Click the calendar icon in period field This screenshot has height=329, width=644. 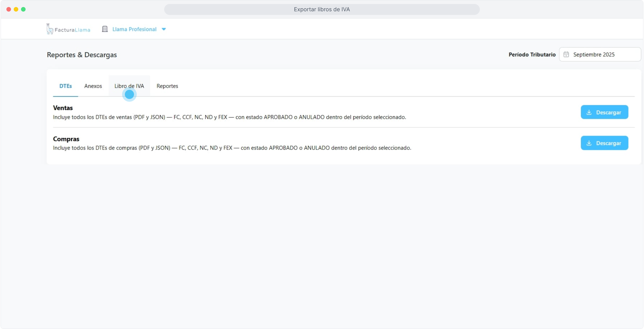click(x=566, y=55)
